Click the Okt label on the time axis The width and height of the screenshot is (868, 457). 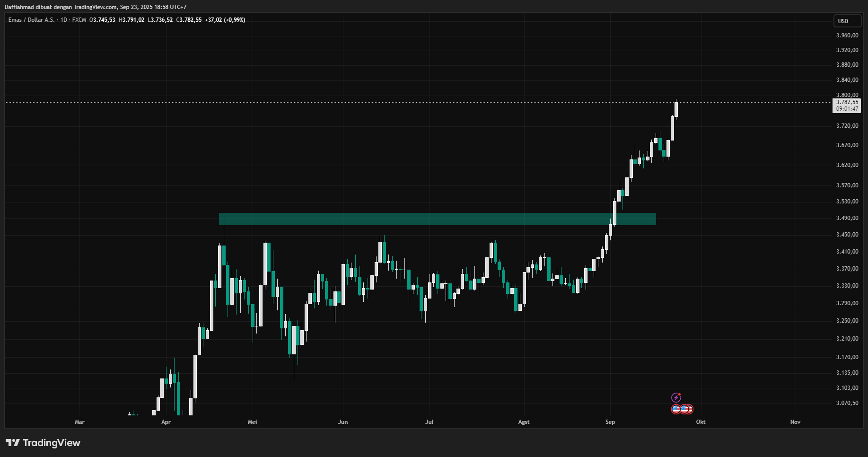point(701,422)
